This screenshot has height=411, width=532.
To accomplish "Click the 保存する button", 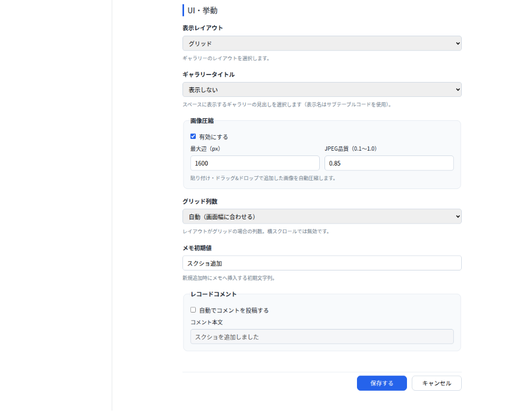I will [x=381, y=383].
